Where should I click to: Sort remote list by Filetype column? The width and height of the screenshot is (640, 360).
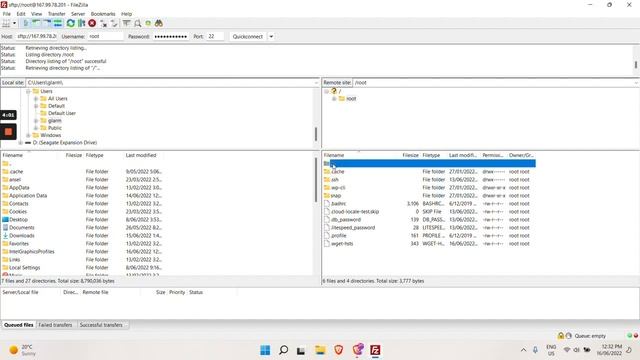[431, 156]
